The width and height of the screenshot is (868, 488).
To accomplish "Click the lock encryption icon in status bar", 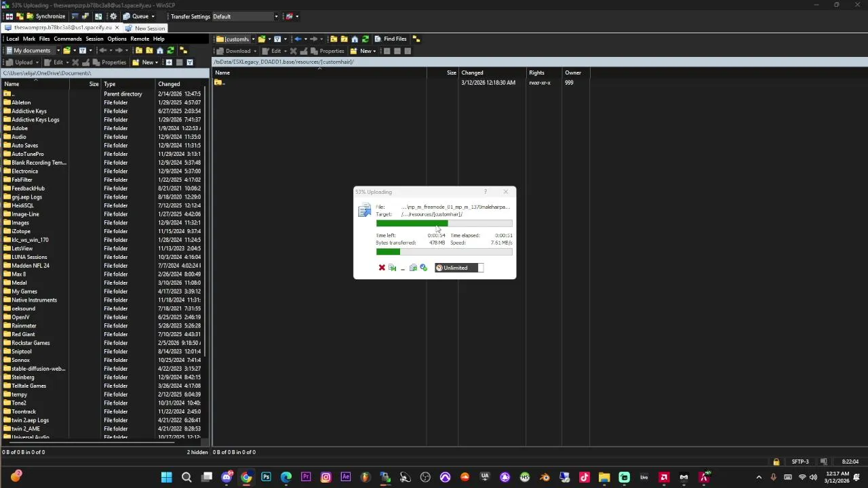I will (776, 462).
